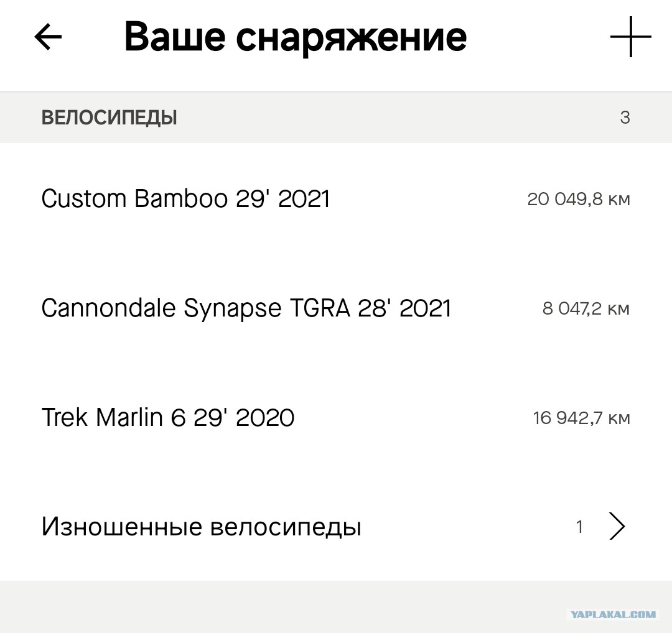Viewport: 672px width, 633px height.
Task: Expand retired bikes via the chevron arrow
Action: [x=617, y=526]
